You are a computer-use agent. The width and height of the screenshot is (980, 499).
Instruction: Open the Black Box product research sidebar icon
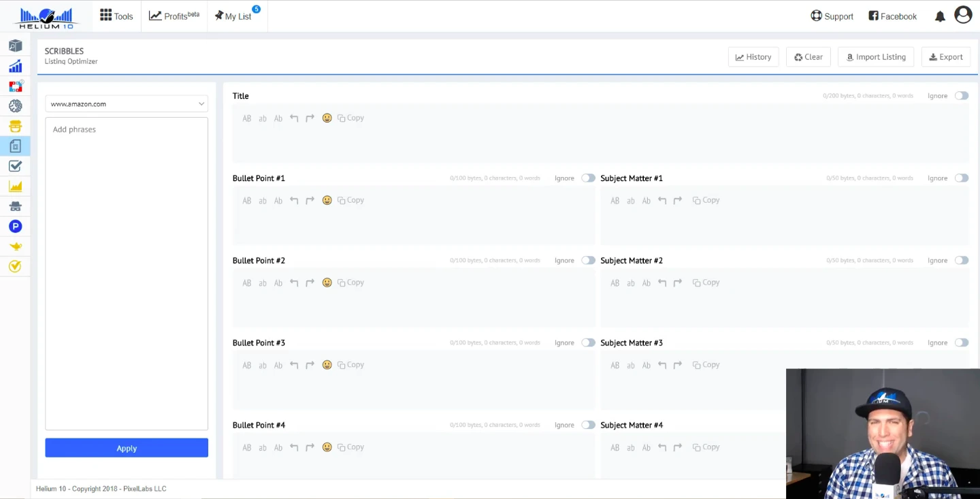(x=15, y=46)
